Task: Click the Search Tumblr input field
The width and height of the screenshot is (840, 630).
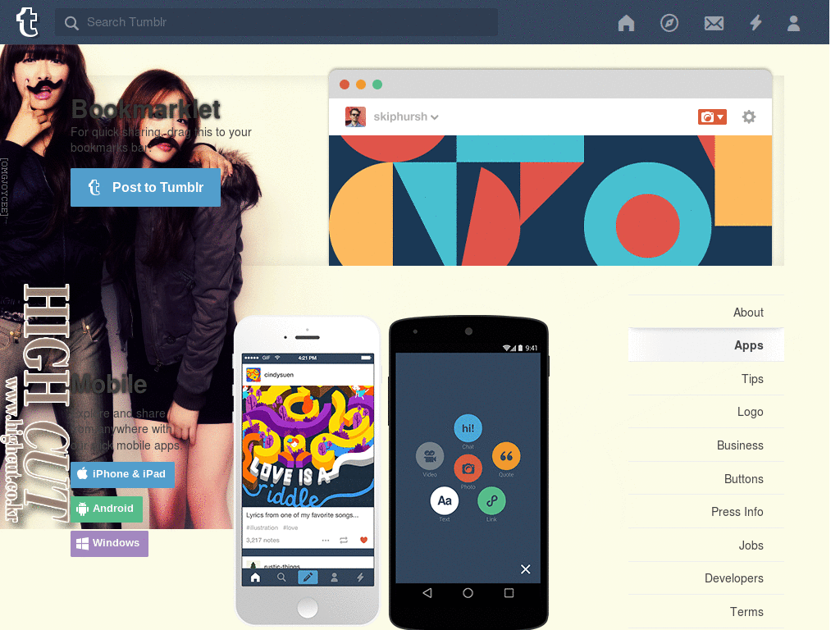Action: click(276, 22)
